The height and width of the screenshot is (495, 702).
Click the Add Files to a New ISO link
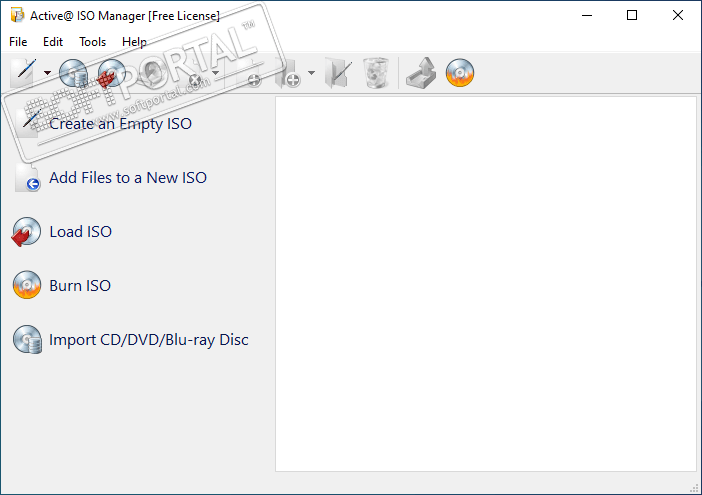pyautogui.click(x=128, y=178)
